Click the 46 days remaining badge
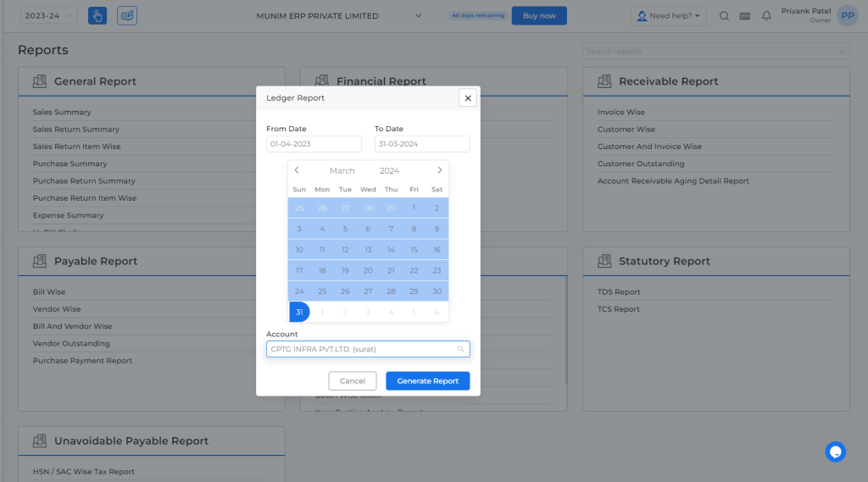This screenshot has height=482, width=868. pyautogui.click(x=478, y=15)
